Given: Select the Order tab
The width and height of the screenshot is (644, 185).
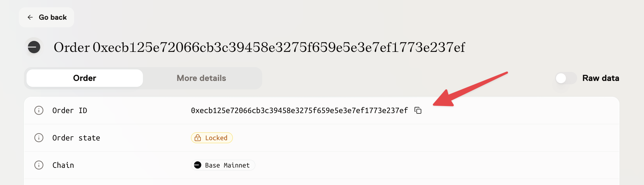Looking at the screenshot, I should pyautogui.click(x=85, y=78).
